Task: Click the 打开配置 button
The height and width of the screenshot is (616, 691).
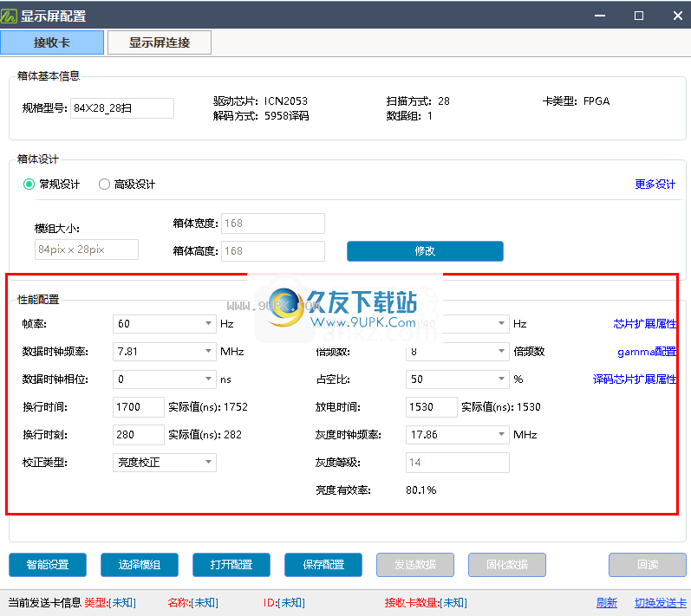Action: [231, 565]
